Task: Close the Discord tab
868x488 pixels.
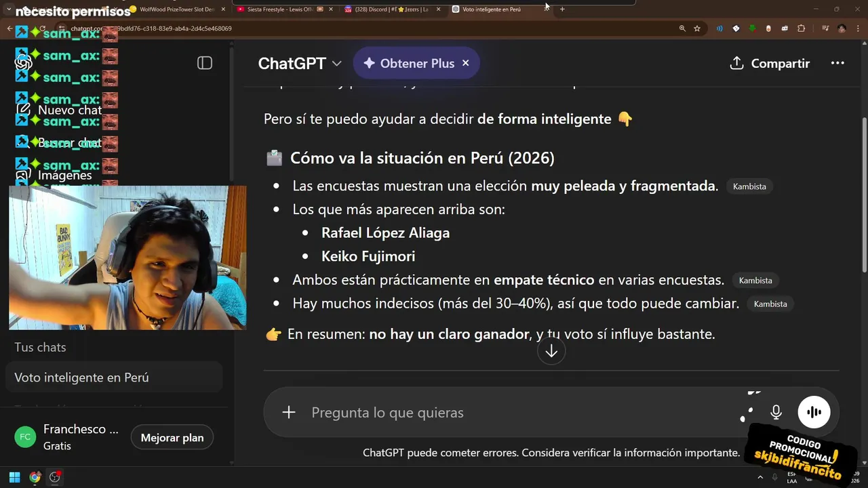Action: [x=438, y=9]
